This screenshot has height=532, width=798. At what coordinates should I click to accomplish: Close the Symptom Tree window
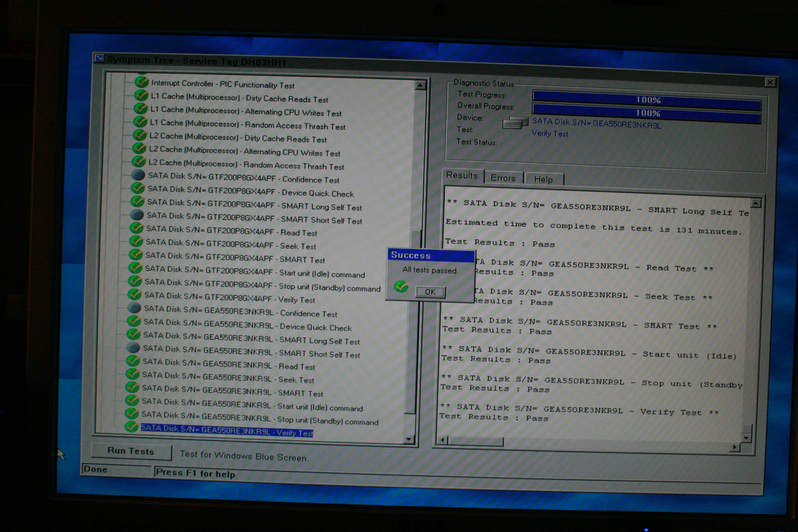click(x=770, y=82)
